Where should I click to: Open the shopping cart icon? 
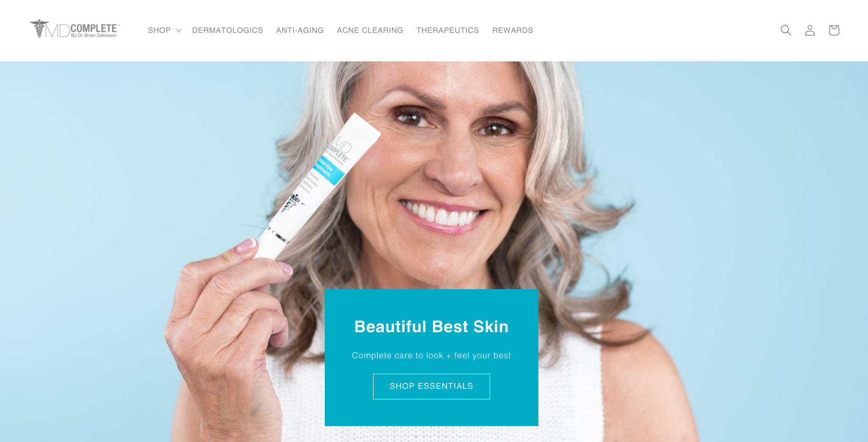coord(834,30)
